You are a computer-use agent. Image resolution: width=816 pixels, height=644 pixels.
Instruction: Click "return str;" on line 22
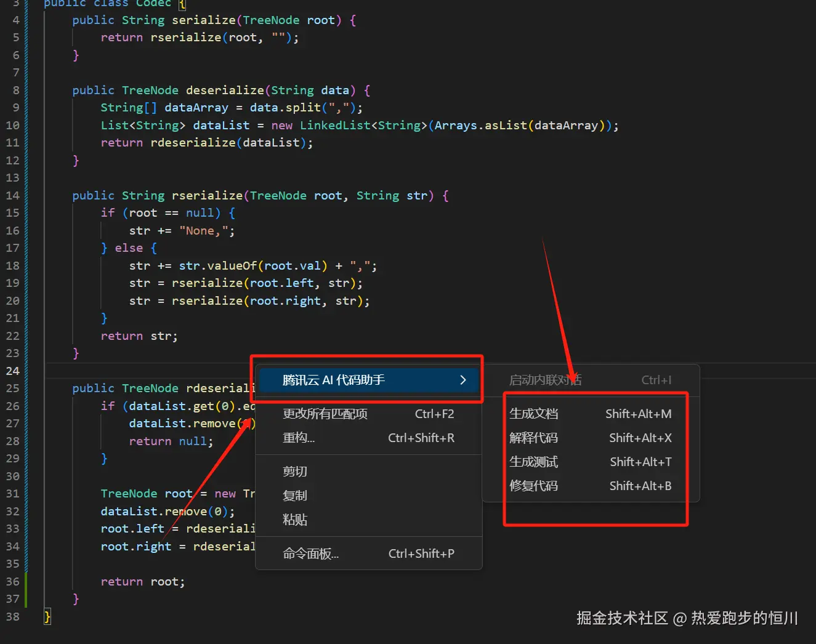click(139, 336)
